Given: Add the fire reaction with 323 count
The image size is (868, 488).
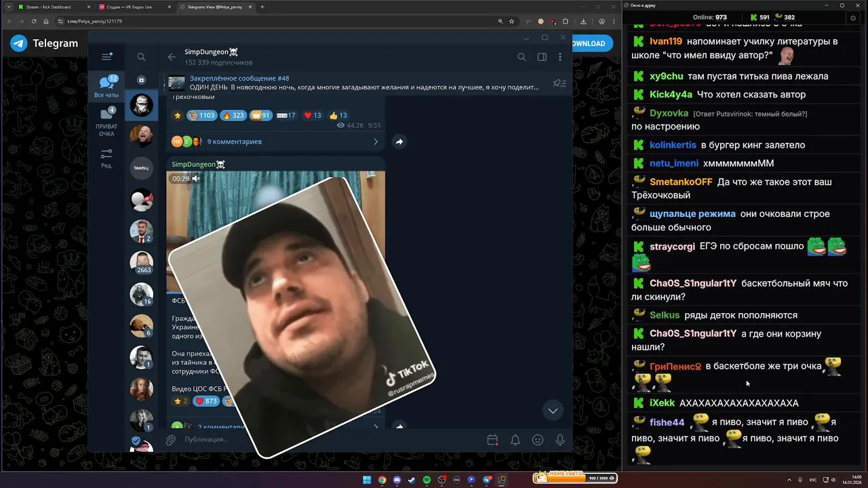Looking at the screenshot, I should click(x=233, y=115).
